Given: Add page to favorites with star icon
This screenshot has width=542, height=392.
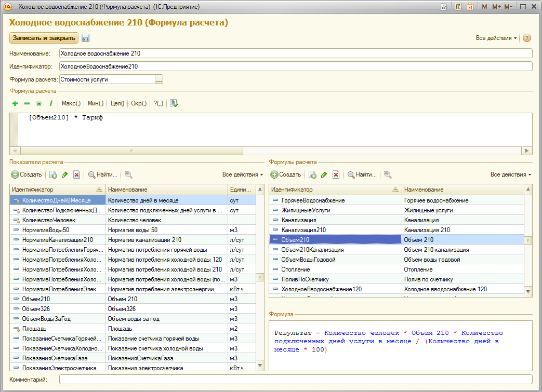Looking at the screenshot, I should 443,7.
